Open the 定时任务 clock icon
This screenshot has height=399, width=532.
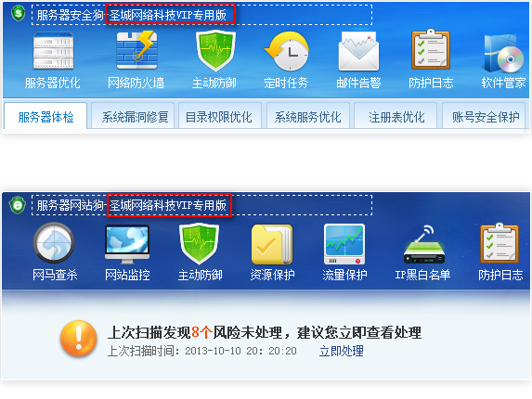coord(287,51)
